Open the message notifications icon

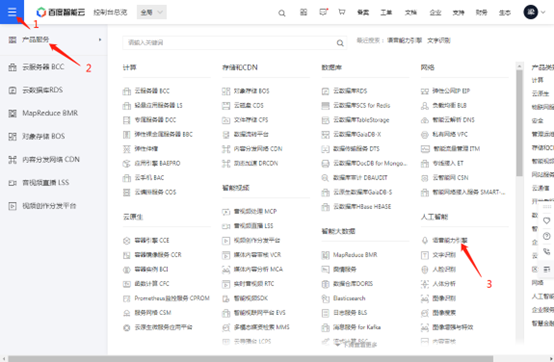click(323, 12)
